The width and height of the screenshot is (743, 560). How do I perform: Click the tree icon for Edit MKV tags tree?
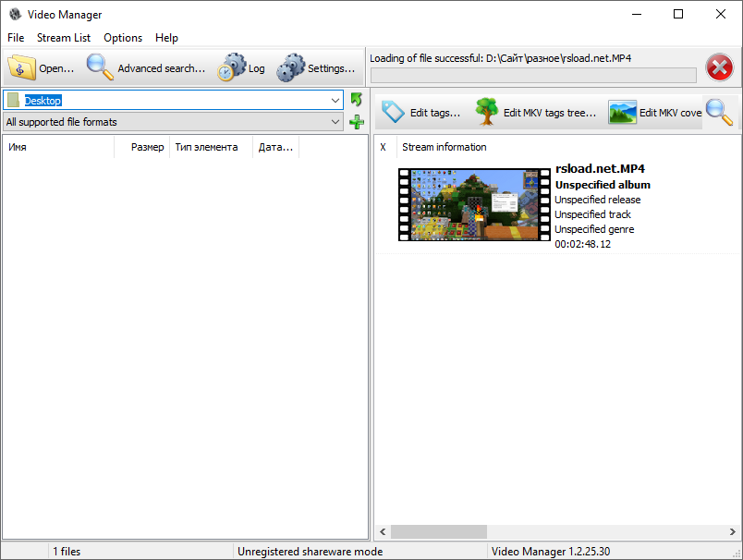coord(485,111)
